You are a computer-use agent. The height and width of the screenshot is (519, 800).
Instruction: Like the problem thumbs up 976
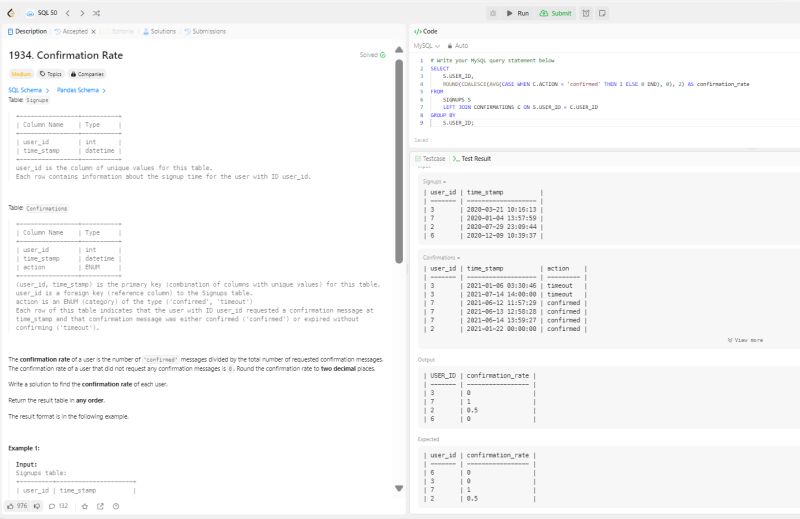click(17, 506)
